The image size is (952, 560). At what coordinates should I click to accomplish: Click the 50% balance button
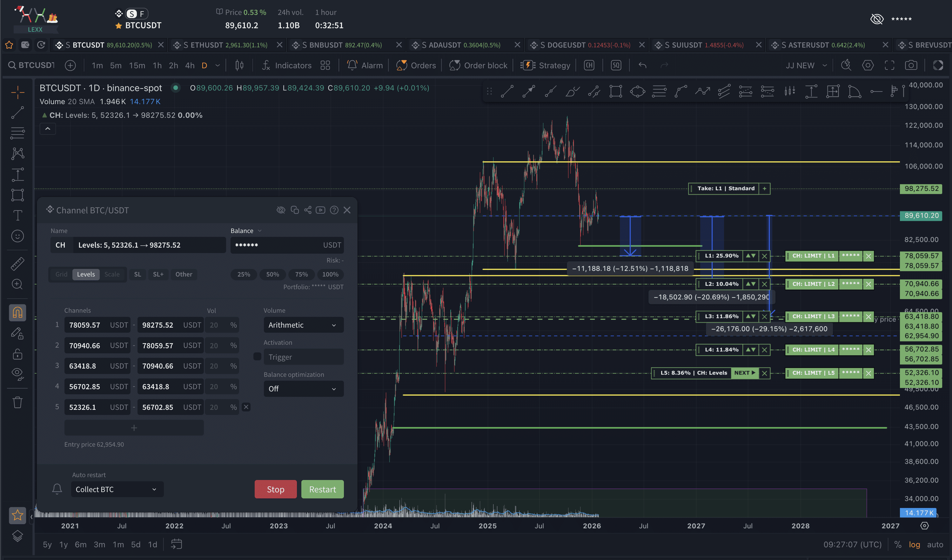click(x=272, y=274)
